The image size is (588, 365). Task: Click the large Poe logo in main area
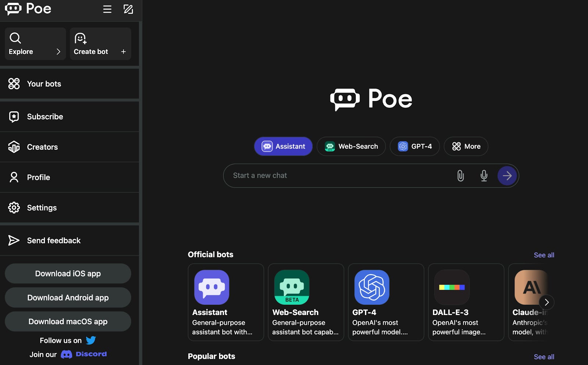coord(371,99)
